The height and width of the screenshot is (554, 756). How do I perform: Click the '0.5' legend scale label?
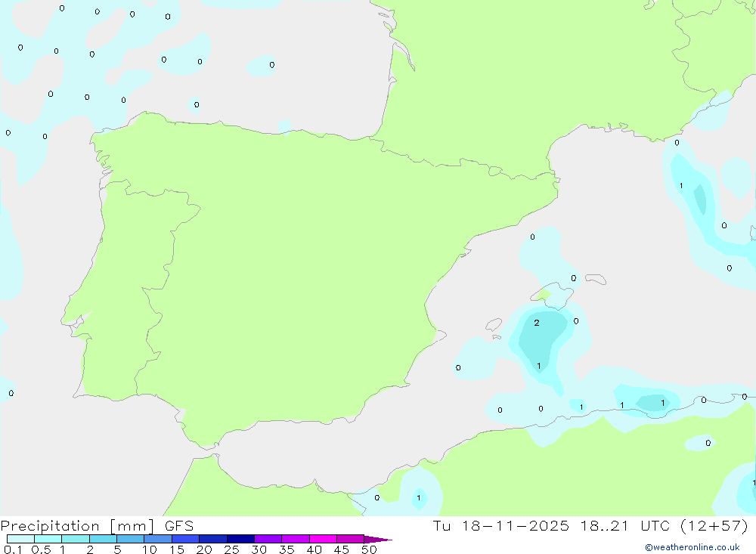(41, 549)
